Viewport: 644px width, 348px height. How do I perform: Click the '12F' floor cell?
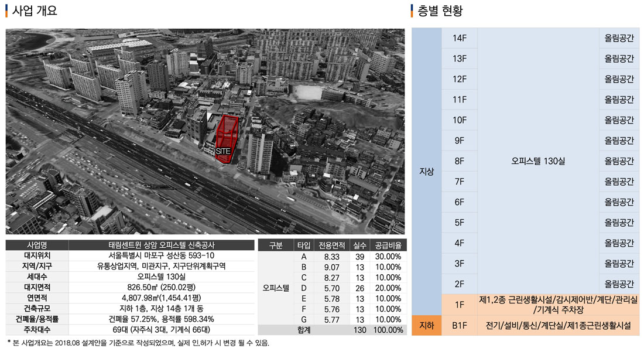[x=460, y=79]
